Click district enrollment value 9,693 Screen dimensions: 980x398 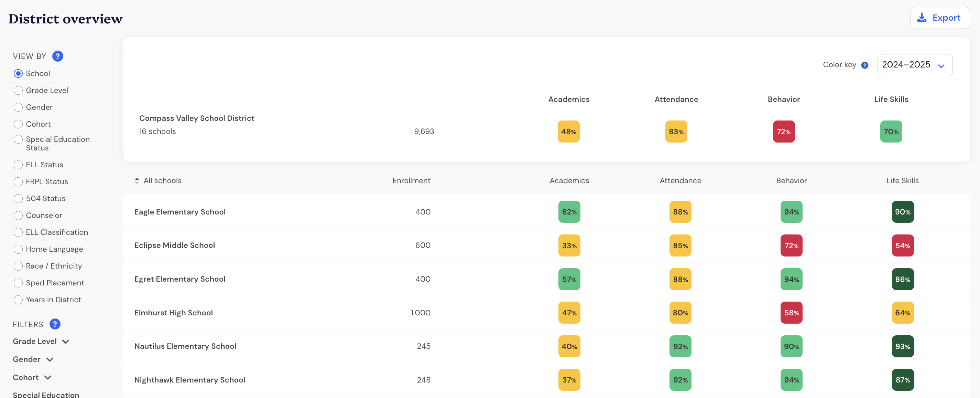424,132
